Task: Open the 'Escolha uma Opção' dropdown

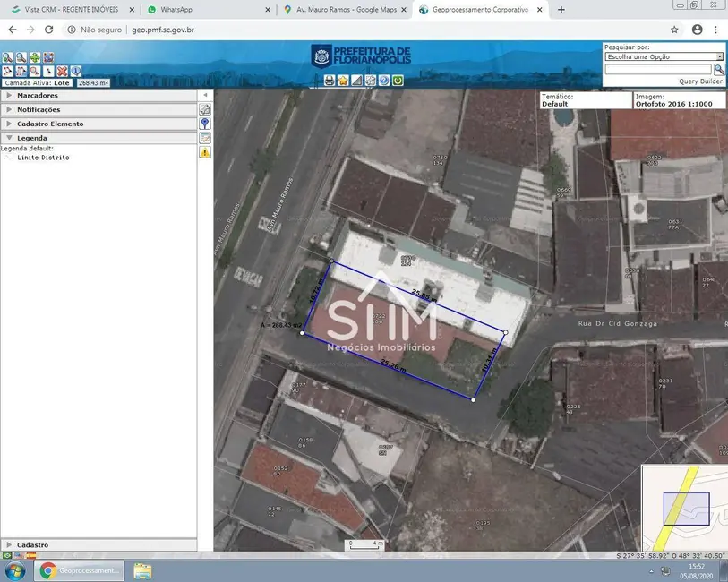Action: click(664, 56)
